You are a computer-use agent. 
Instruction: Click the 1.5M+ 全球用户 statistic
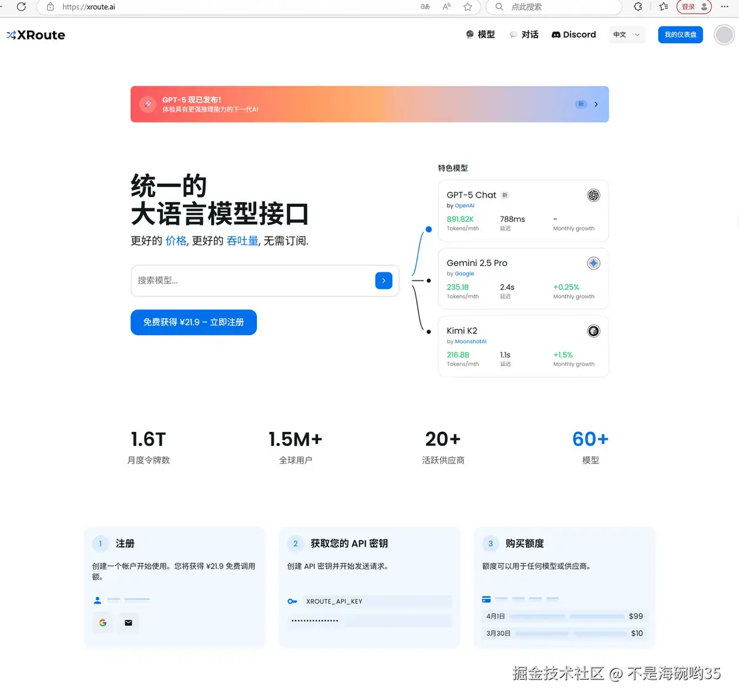pos(296,447)
